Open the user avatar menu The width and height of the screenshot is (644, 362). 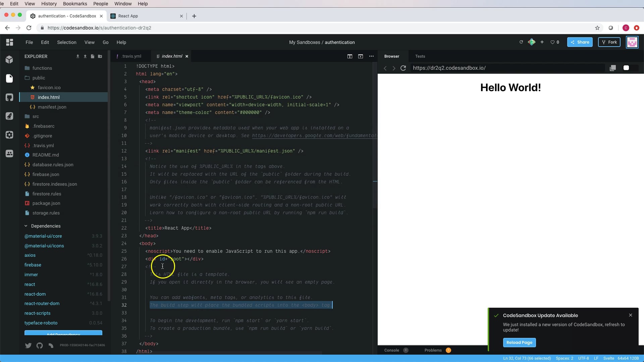point(632,42)
